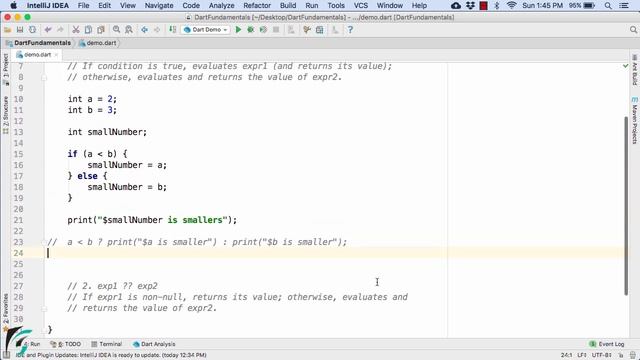Open Spotlight search in macOS menu bar
Screen dimensions: 640x360
(608, 6)
